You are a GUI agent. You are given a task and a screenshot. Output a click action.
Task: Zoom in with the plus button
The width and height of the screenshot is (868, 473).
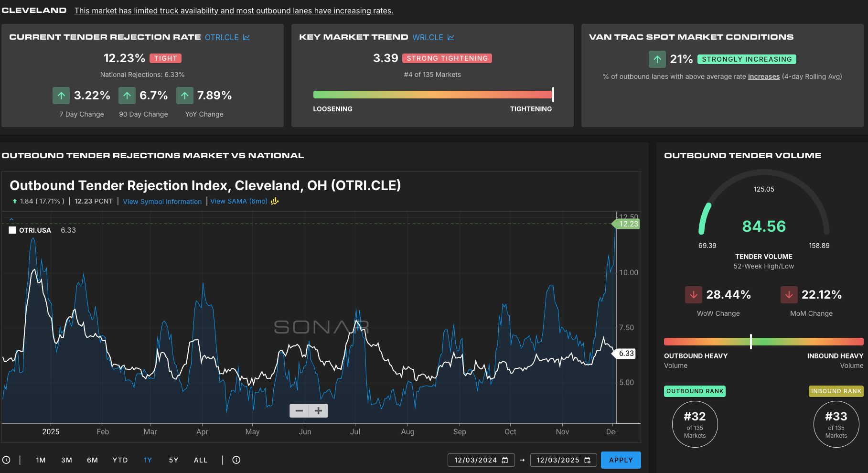click(x=319, y=411)
